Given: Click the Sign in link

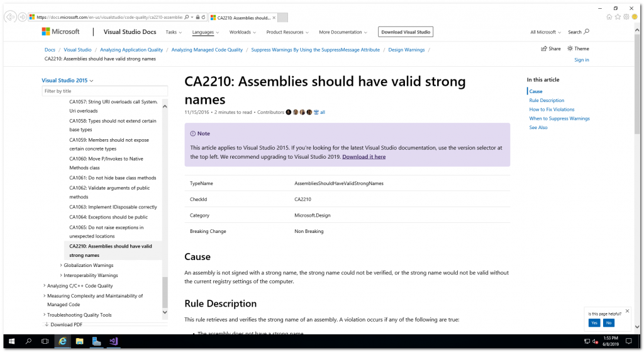Looking at the screenshot, I should coord(582,60).
